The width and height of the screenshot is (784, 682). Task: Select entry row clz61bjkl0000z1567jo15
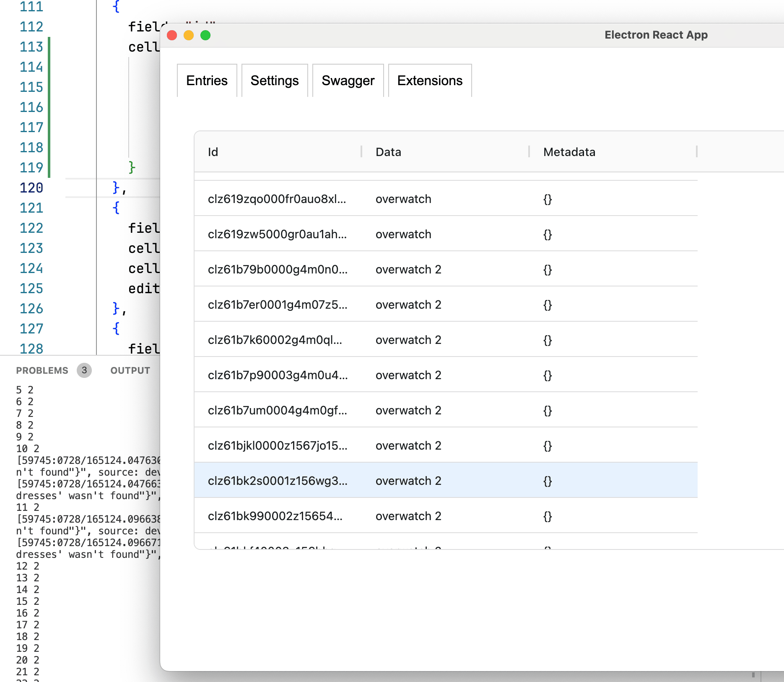coord(278,445)
